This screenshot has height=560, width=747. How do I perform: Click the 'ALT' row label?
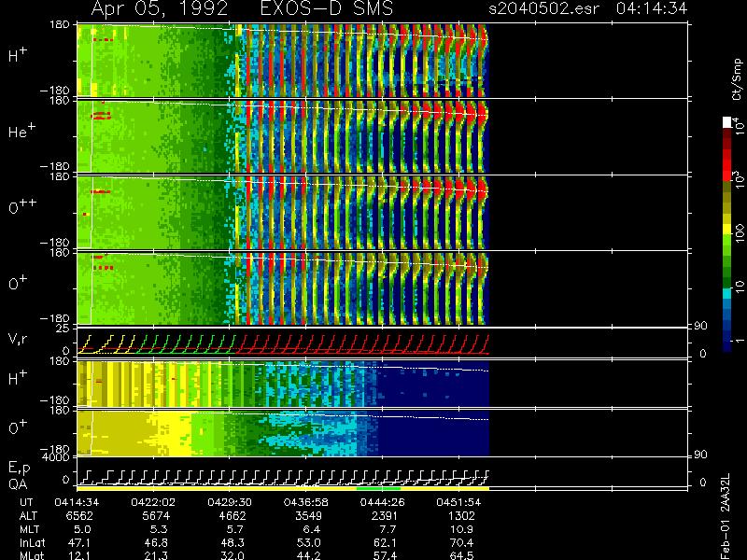coord(29,516)
